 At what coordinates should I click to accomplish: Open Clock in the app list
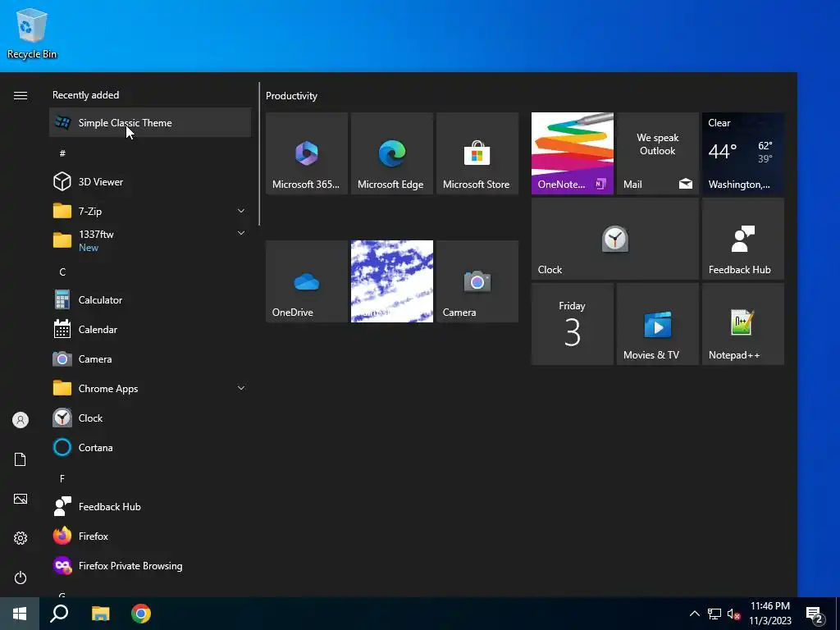coord(150,418)
